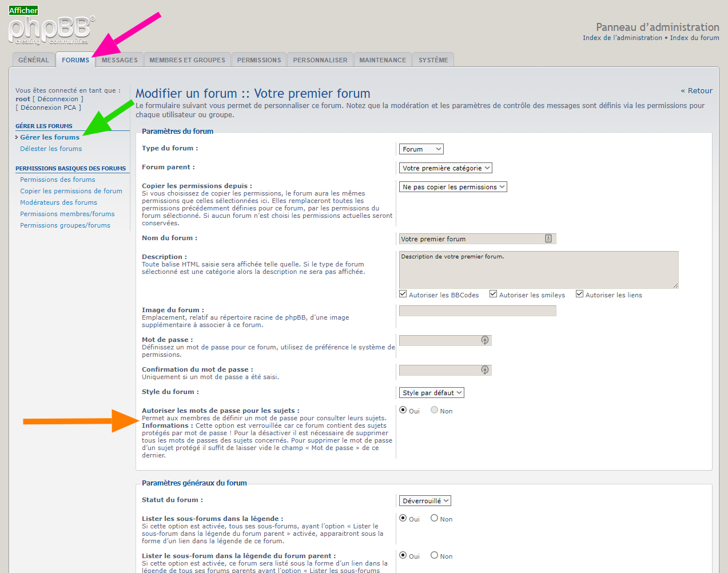The image size is (728, 573).
Task: Click the phpBB logo
Action: (x=50, y=30)
